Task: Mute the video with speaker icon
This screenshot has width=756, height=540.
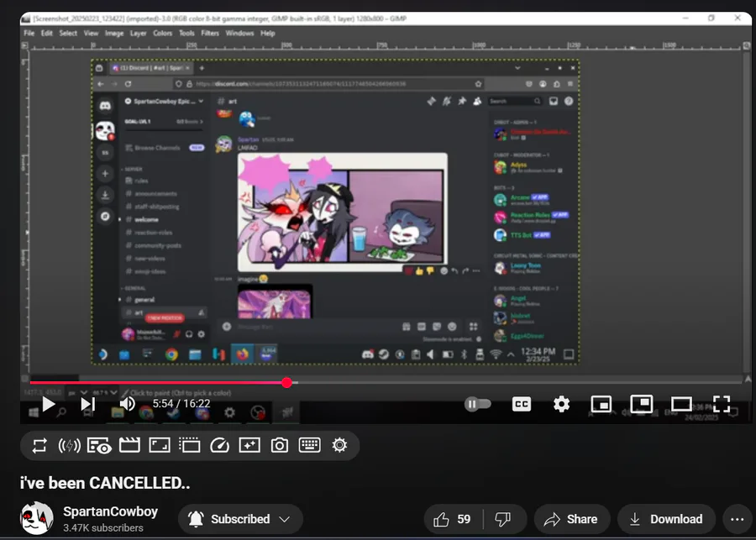Action: point(128,404)
